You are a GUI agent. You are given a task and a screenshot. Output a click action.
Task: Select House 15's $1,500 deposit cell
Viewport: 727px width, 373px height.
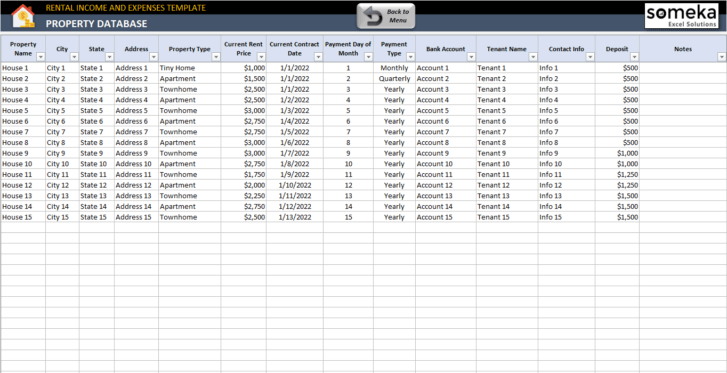(617, 217)
